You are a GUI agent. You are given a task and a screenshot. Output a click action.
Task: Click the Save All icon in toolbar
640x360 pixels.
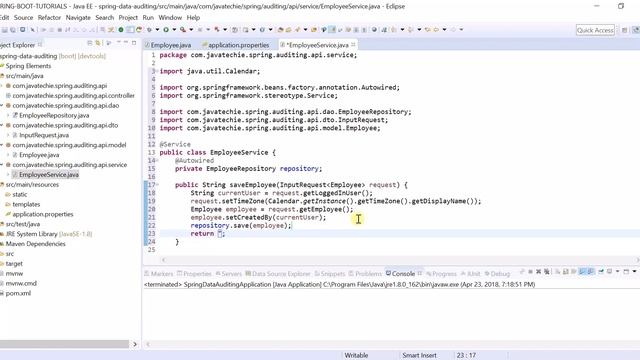13,30
